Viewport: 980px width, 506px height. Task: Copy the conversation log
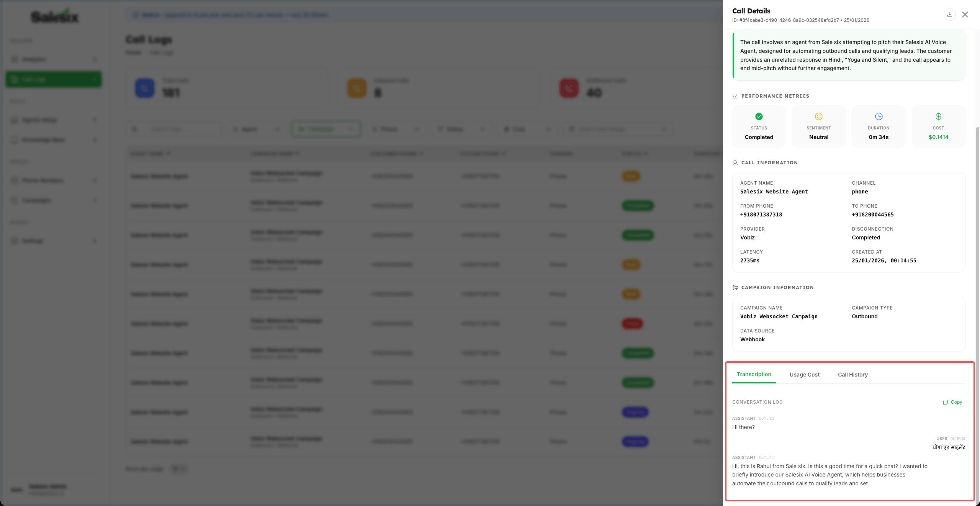(956, 402)
